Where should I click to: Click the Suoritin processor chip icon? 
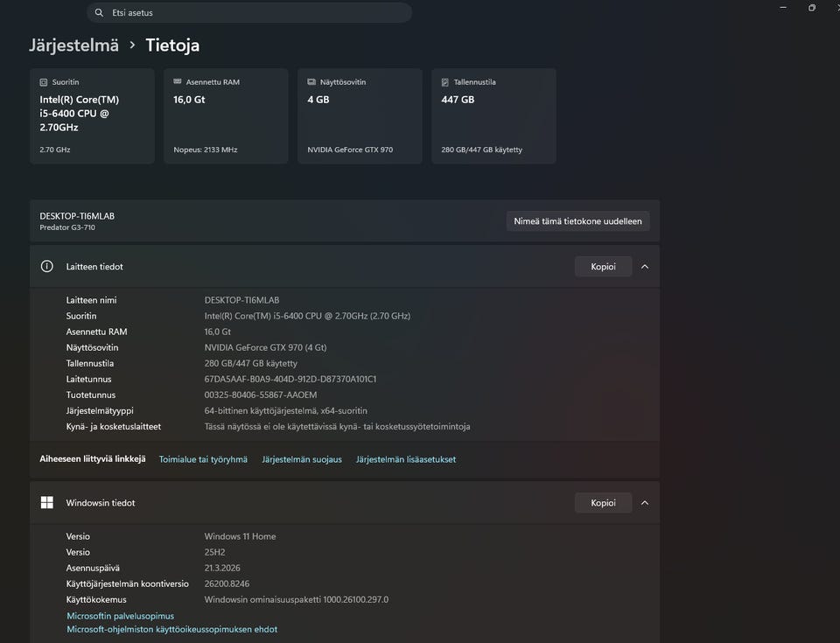point(44,82)
